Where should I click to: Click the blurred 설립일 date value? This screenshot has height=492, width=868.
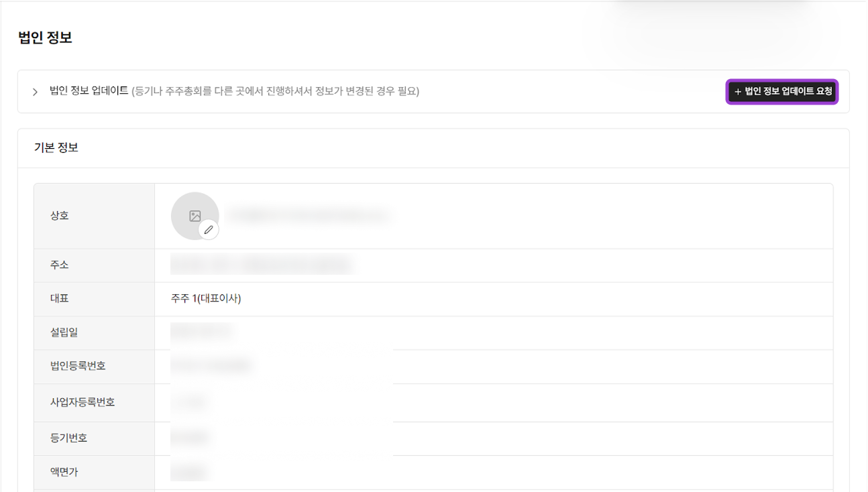click(x=201, y=332)
